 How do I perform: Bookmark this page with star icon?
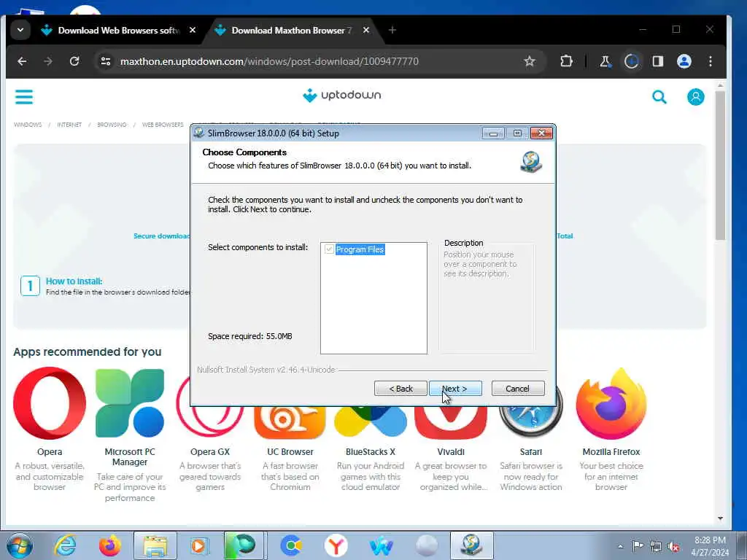pos(530,61)
